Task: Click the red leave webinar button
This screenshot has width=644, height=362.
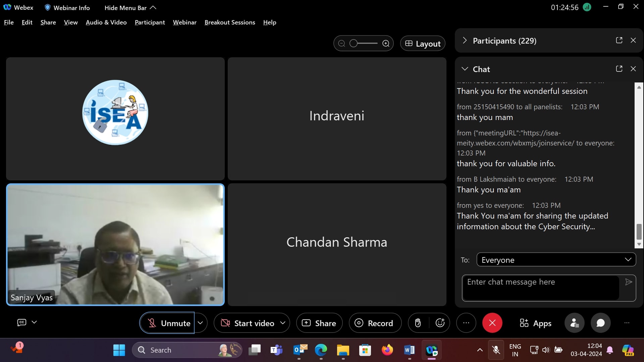Action: click(492, 323)
